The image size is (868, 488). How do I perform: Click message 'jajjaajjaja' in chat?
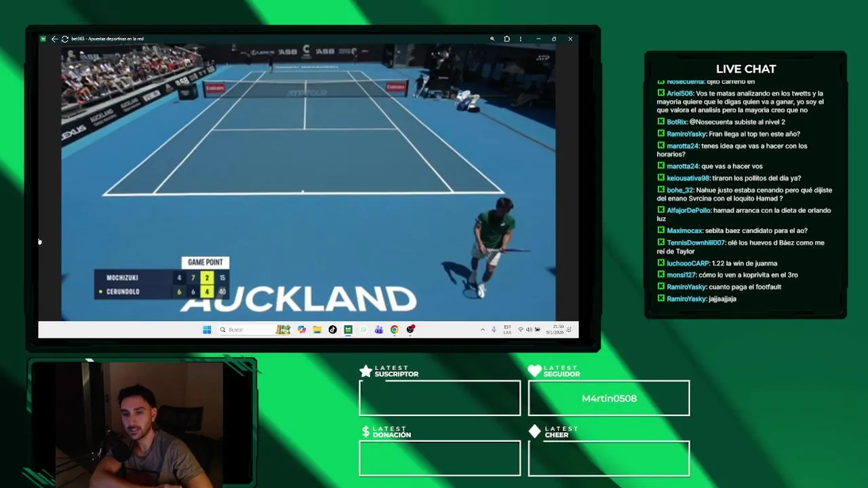pos(722,299)
